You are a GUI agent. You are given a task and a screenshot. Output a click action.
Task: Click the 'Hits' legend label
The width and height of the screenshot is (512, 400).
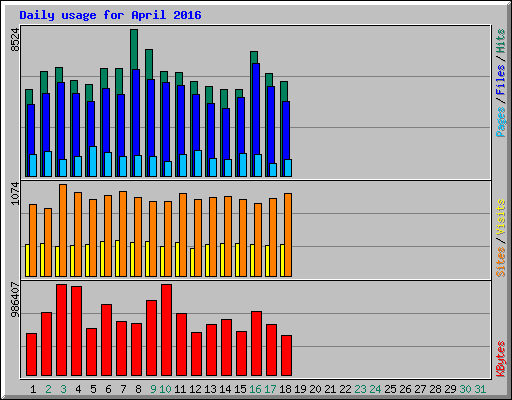tap(501, 41)
